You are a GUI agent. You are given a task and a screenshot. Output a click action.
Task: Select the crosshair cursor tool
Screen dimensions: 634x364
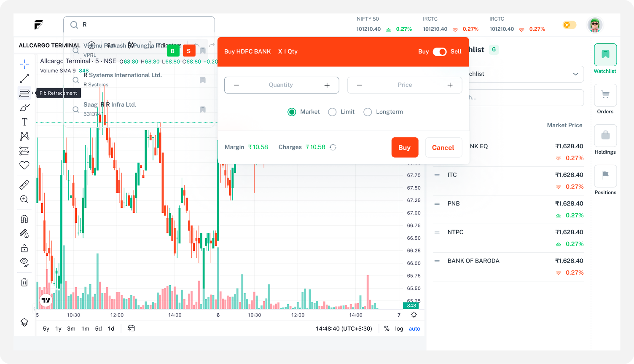tap(24, 64)
